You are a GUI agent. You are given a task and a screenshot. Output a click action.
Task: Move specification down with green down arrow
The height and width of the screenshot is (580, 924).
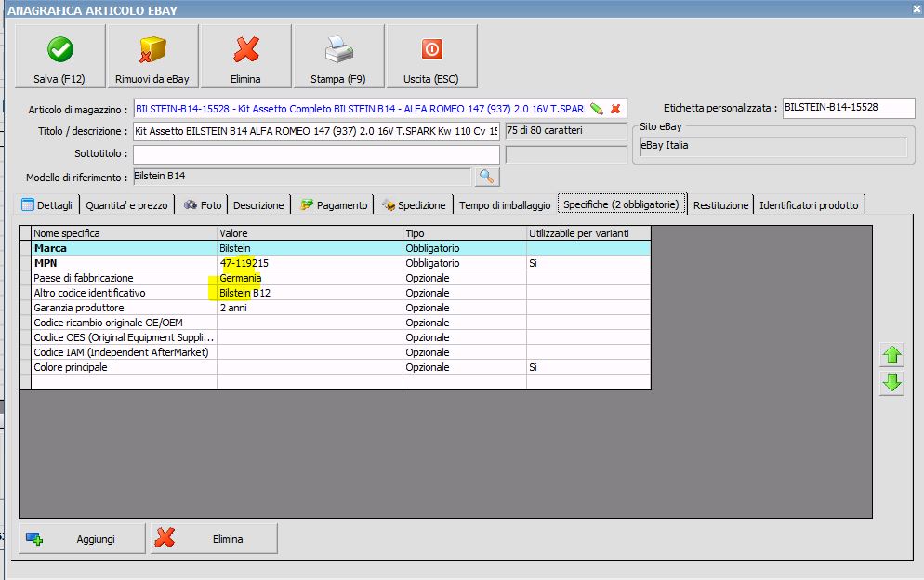[892, 383]
